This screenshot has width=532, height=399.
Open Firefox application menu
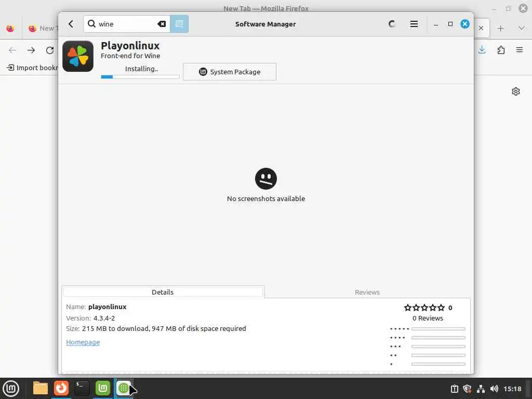point(520,50)
